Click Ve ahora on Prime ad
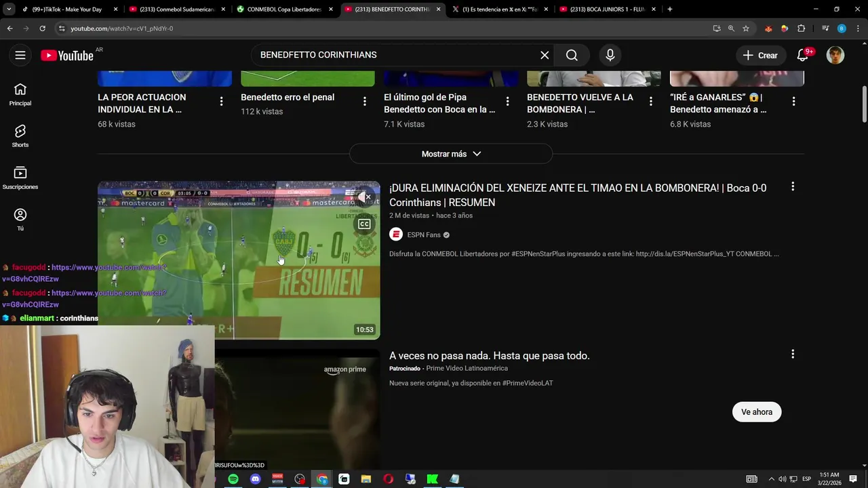The width and height of the screenshot is (868, 488). 757,412
